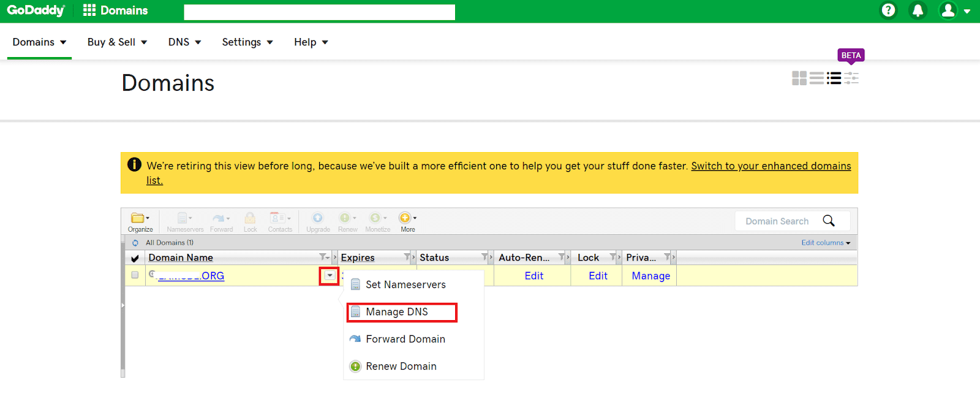Open the .ORG domain row dropdown arrow
This screenshot has height=393, width=980.
tap(330, 276)
